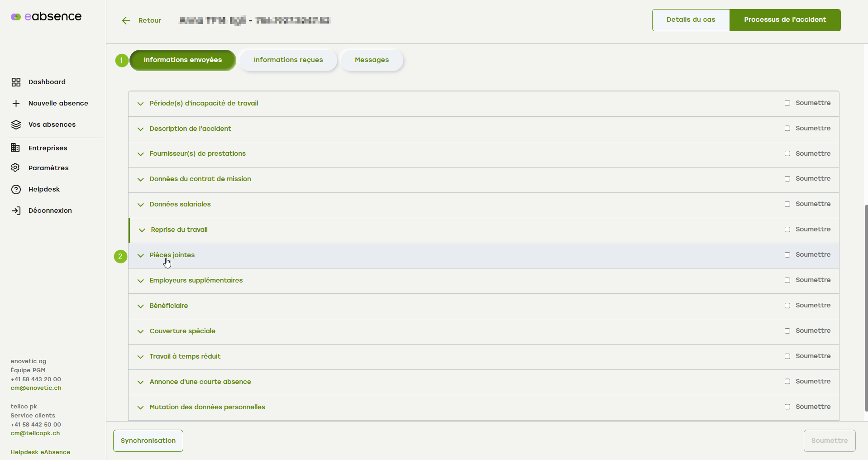Click the Helpdesk question mark icon

click(16, 189)
